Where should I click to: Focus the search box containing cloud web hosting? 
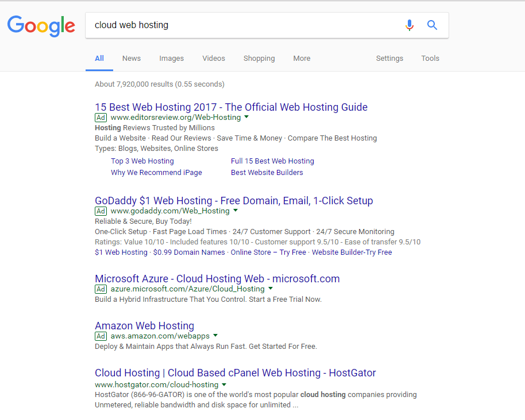point(241,25)
